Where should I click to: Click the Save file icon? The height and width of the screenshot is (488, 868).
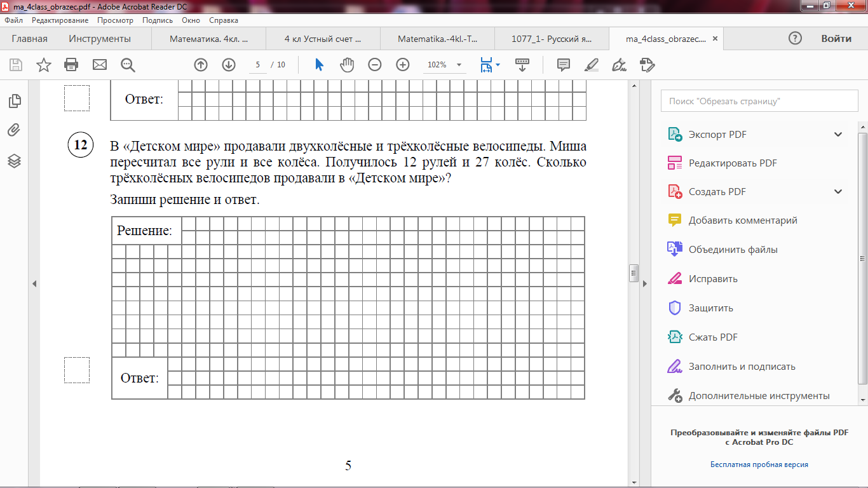click(x=16, y=64)
